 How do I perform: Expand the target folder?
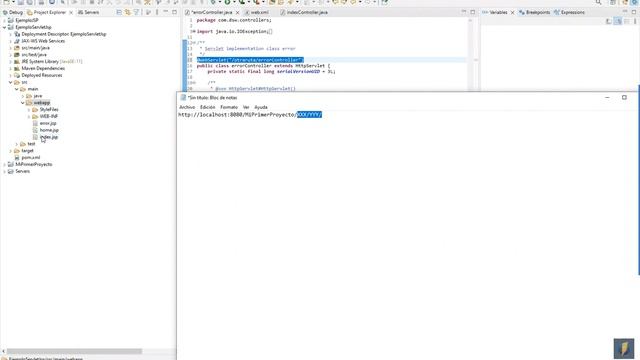[11, 151]
